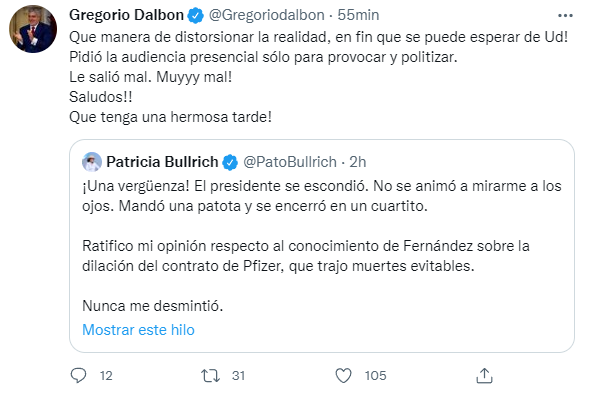Click Patricia Bullrich's verified badge
Viewport: 590px width, 396px height.
230,162
